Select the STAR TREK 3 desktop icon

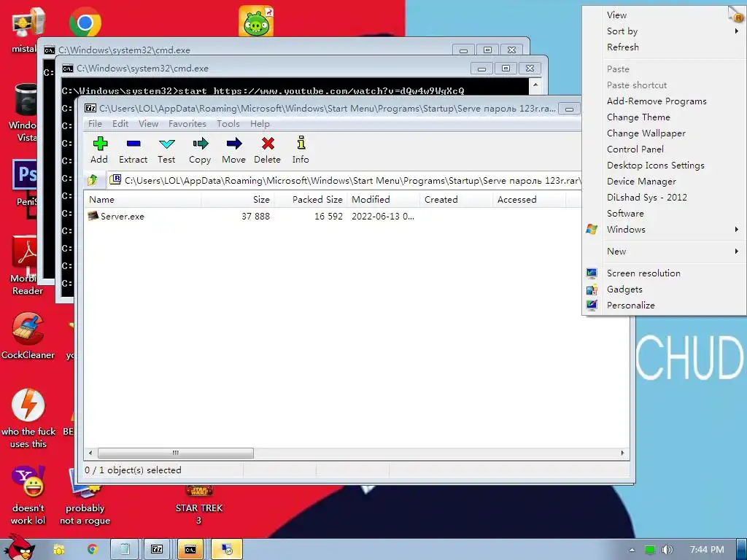[199, 506]
